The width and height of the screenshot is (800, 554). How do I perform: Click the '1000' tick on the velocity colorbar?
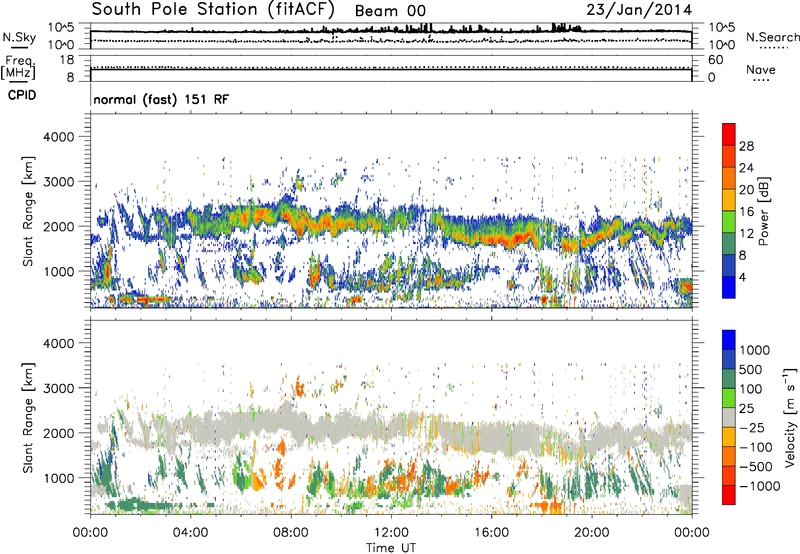[x=755, y=350]
